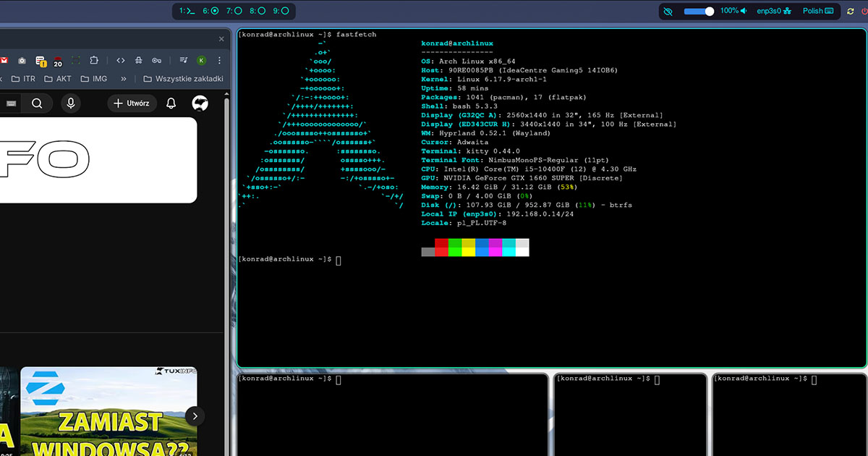Switch the Polish keyboard layout indicator

pyautogui.click(x=817, y=11)
